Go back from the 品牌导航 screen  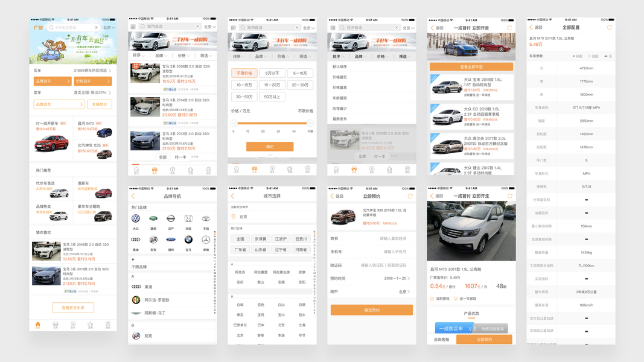[x=133, y=196]
